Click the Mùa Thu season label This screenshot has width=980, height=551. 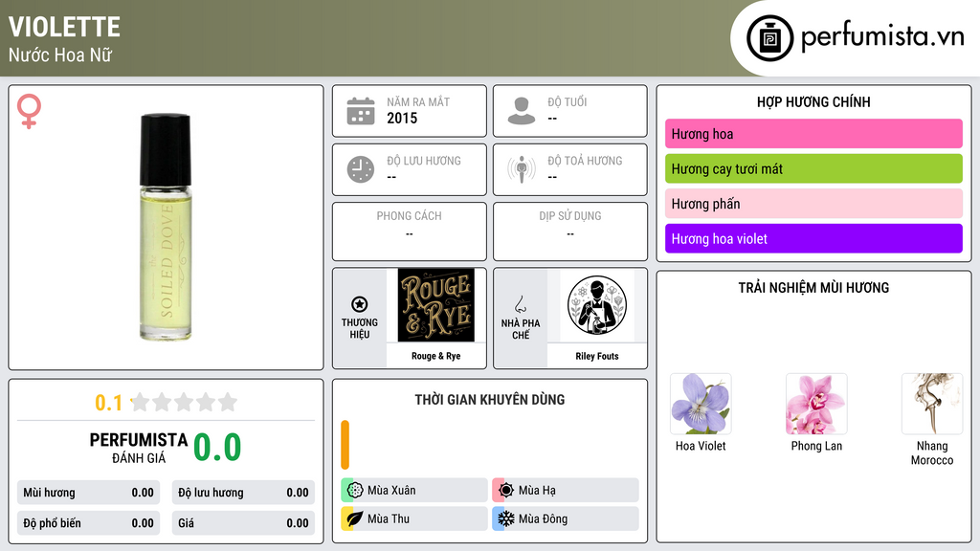click(x=389, y=518)
